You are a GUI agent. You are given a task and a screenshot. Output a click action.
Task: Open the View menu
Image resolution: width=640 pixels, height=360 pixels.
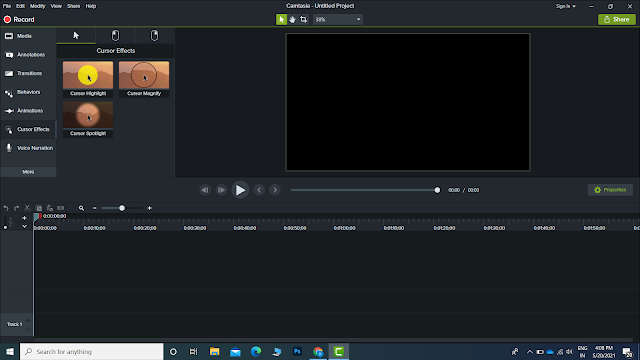56,6
